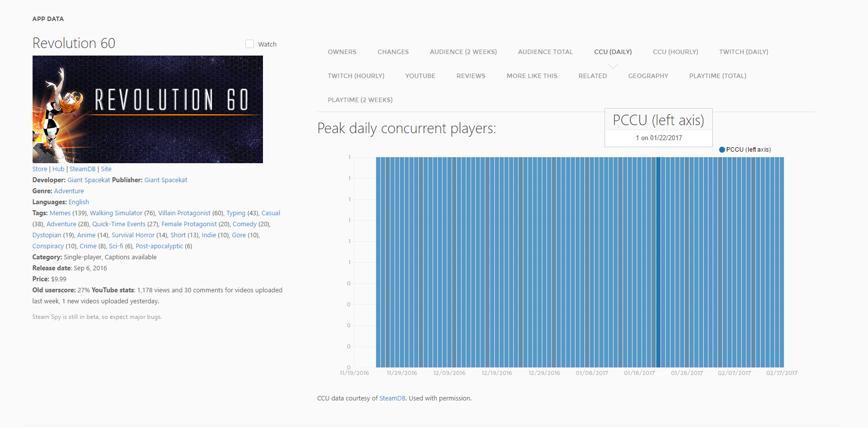The height and width of the screenshot is (428, 868).
Task: Click the 12/09/2016 x-axis date label
Action: pos(449,373)
